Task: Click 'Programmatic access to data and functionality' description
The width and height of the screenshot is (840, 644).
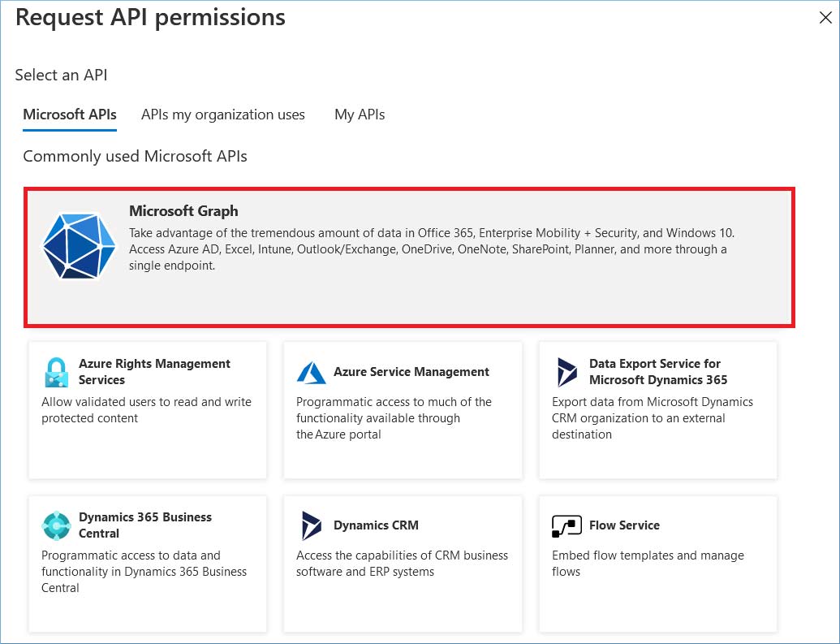Action: [144, 571]
